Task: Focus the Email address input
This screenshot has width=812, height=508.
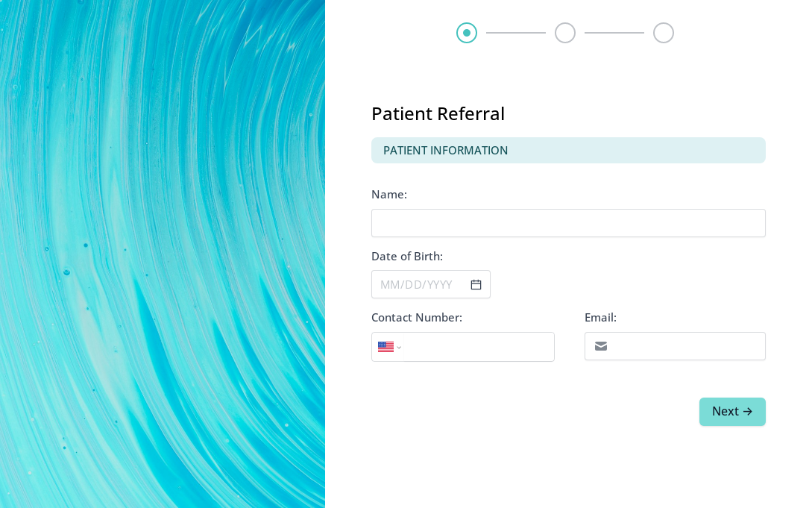Action: 675,346
